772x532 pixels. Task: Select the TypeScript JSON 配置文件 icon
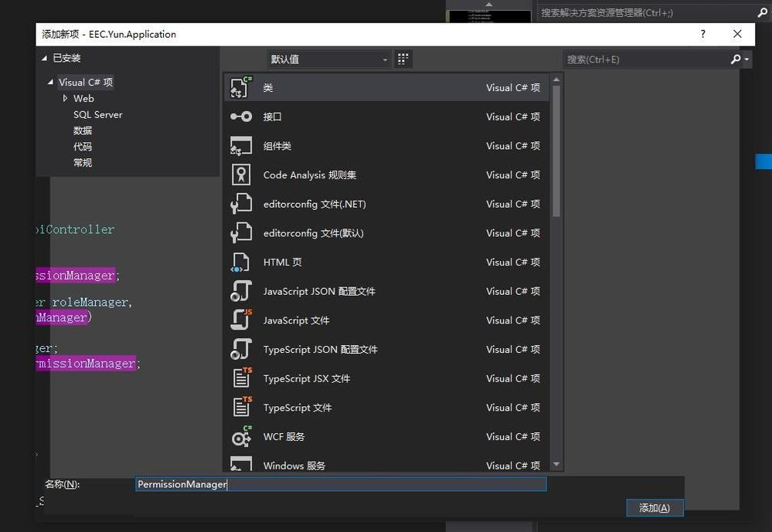(x=241, y=349)
